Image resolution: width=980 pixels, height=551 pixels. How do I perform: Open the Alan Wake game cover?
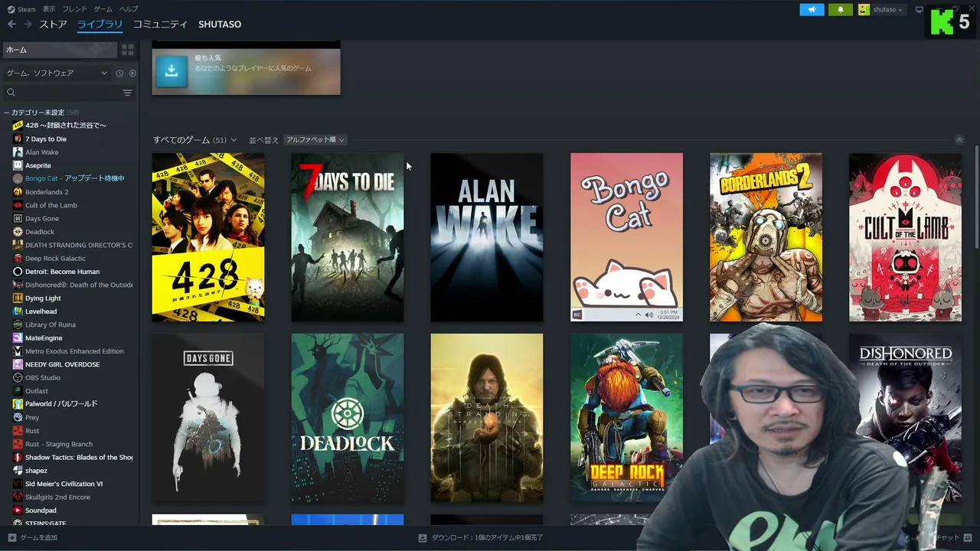[487, 237]
